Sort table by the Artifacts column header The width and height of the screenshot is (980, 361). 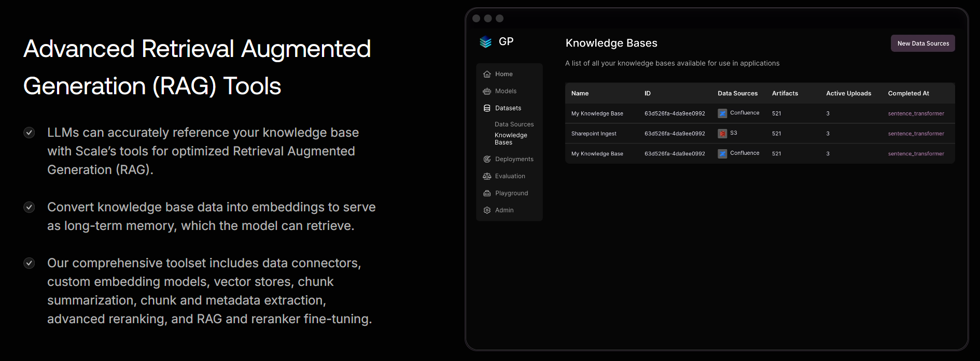785,93
